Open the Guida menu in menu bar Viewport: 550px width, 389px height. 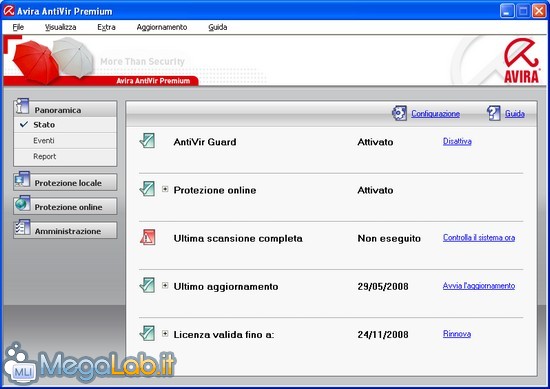click(217, 27)
